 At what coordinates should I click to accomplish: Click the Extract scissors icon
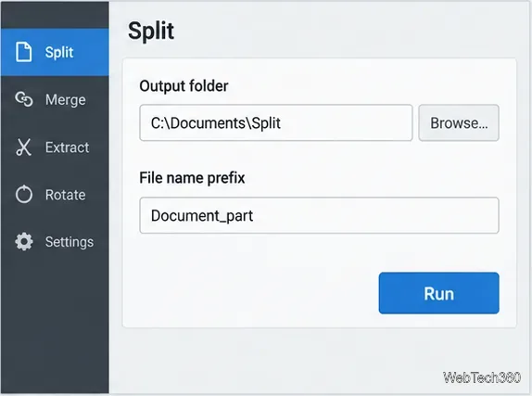click(24, 147)
